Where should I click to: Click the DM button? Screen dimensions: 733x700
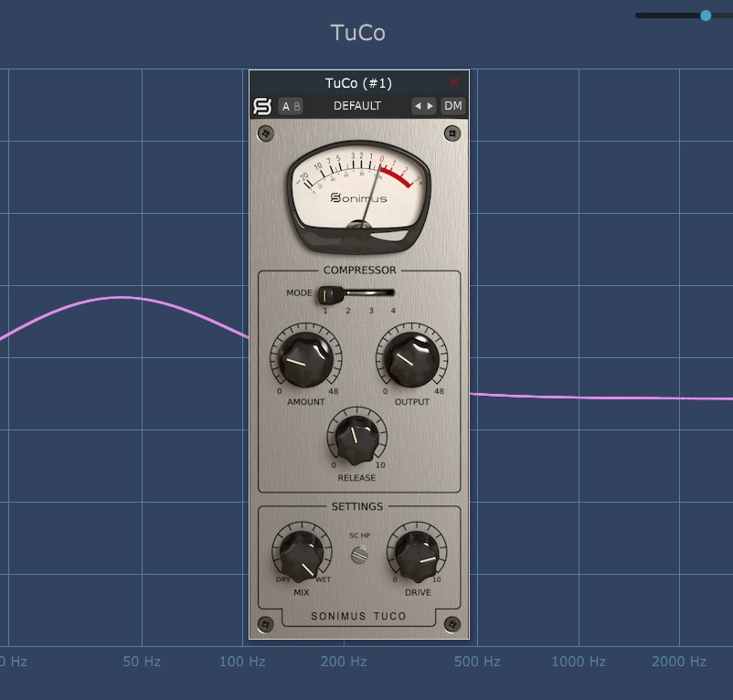[453, 106]
